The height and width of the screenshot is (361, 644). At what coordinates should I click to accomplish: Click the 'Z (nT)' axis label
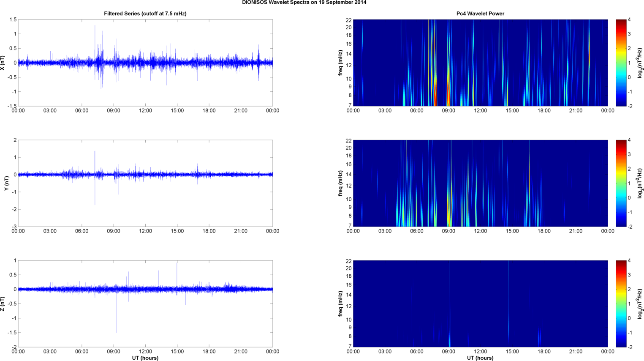point(3,304)
